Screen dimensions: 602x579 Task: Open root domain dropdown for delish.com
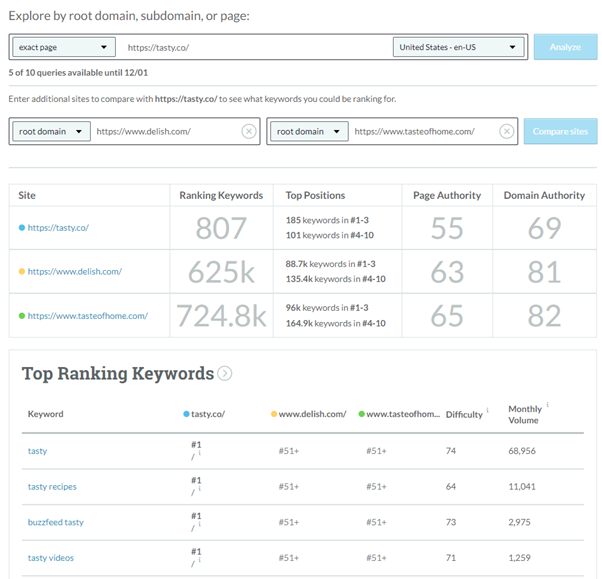51,131
